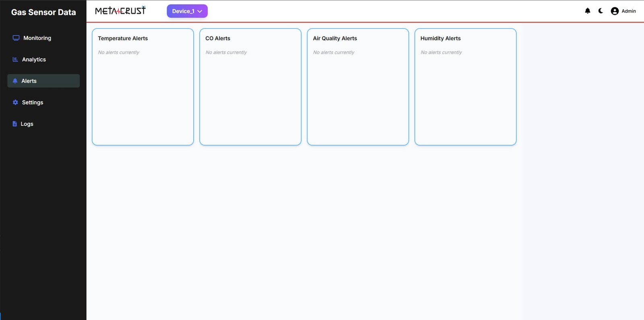
Task: Click the Analytics chart icon in sidebar
Action: (15, 60)
